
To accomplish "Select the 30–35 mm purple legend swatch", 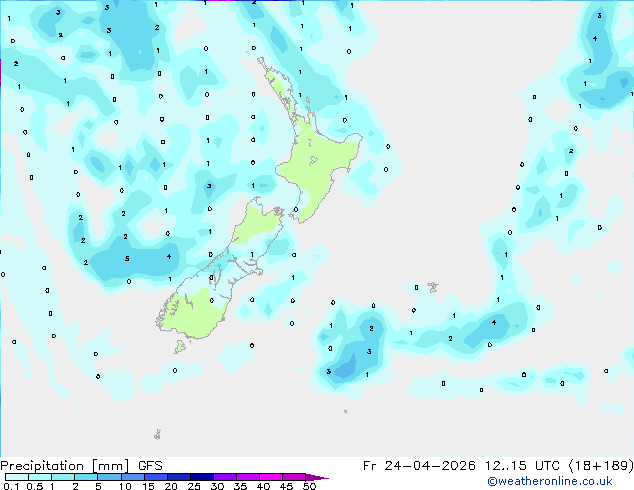I will tap(224, 477).
